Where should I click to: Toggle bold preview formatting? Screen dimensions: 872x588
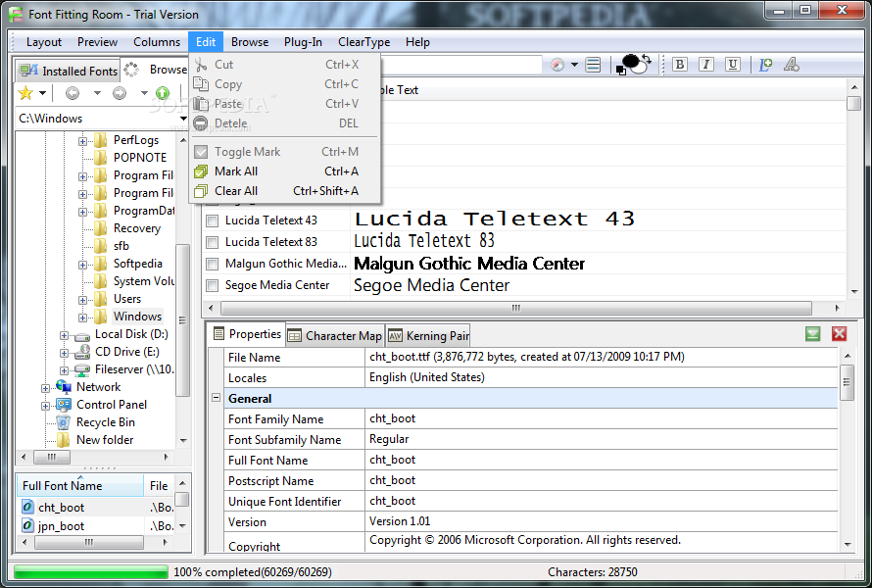679,65
